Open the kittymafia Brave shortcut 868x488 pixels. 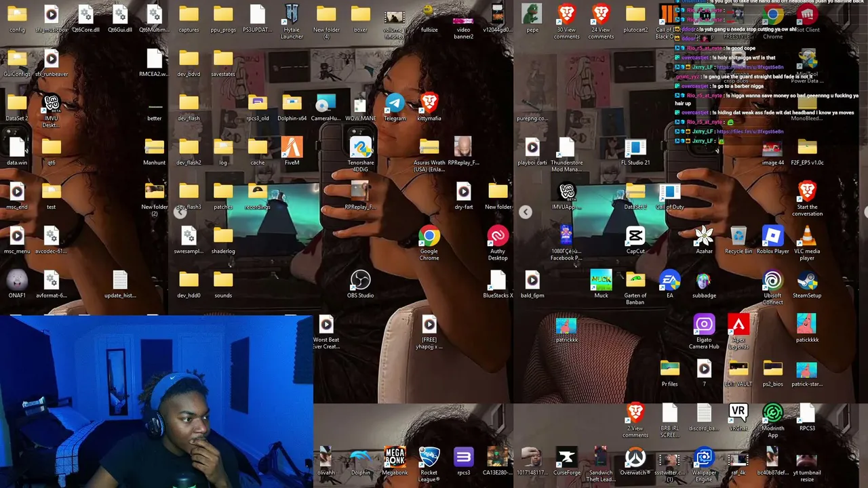tap(429, 103)
